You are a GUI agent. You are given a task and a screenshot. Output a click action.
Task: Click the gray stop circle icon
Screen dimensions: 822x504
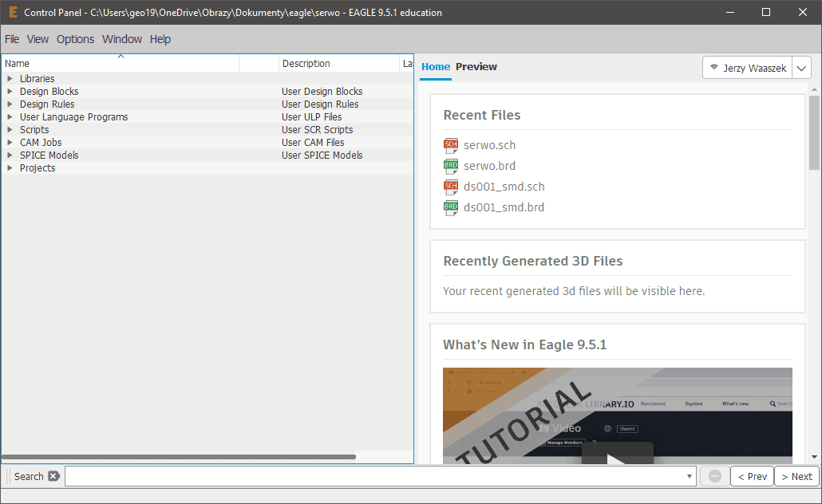(715, 476)
